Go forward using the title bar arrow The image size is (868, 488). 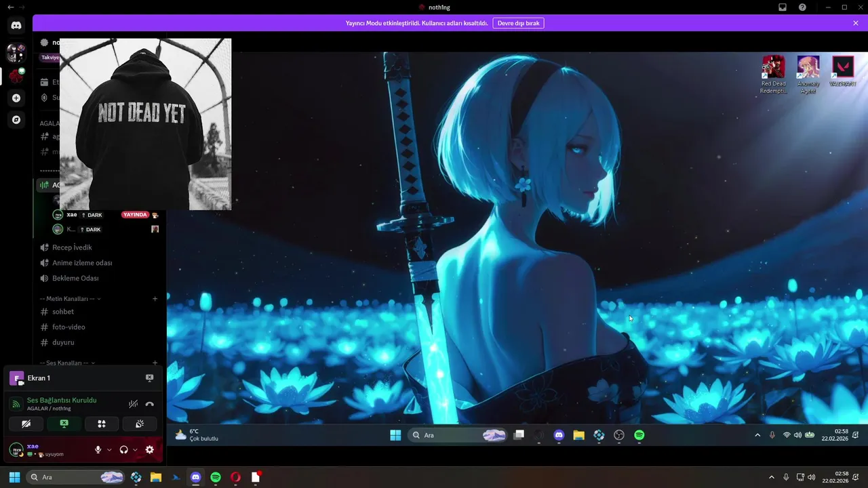22,7
